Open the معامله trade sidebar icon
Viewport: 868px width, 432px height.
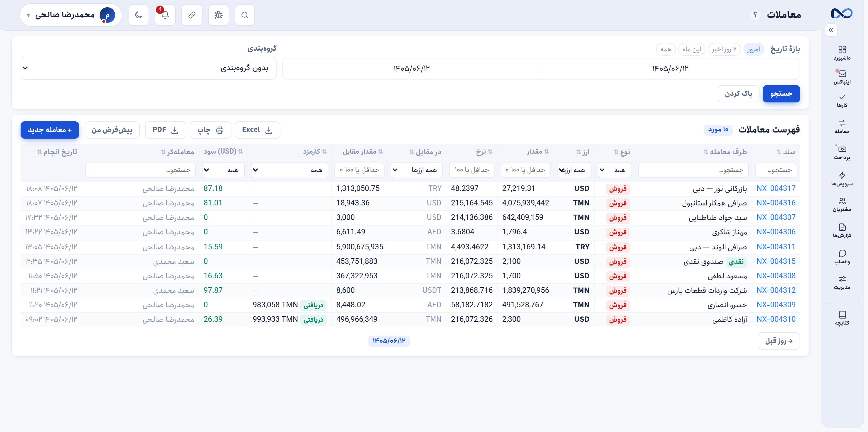click(x=842, y=126)
